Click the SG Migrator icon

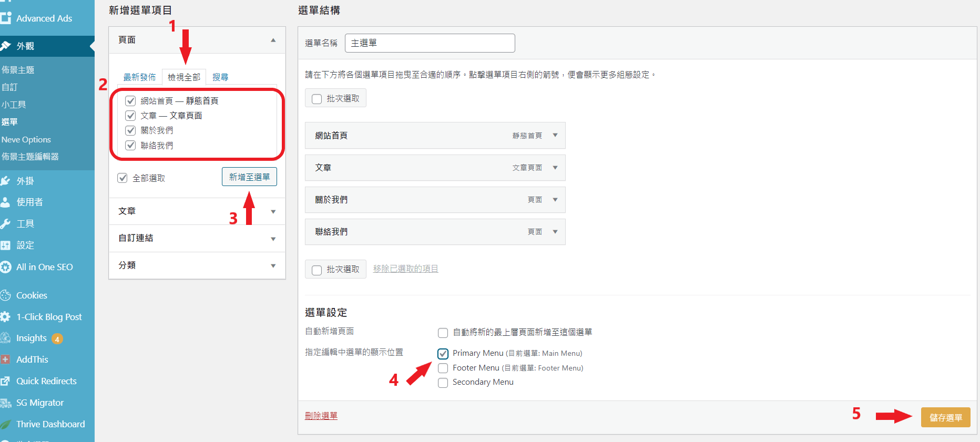[x=6, y=403]
